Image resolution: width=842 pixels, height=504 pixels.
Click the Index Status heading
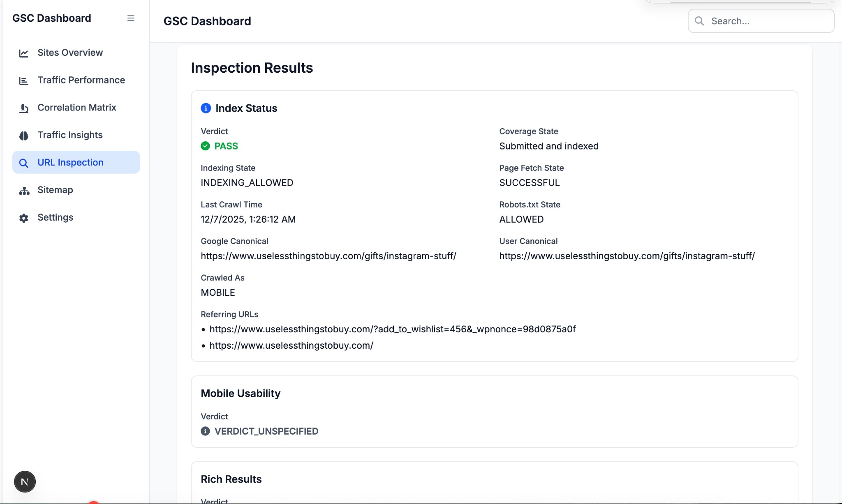coord(246,108)
